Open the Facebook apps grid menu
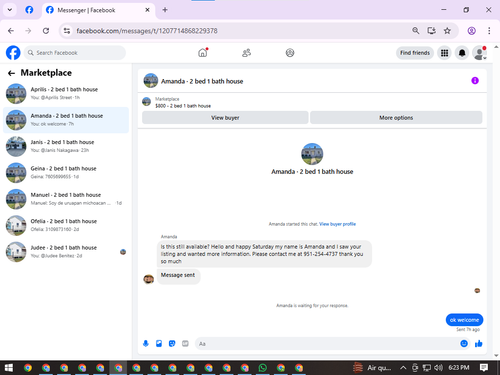The width and height of the screenshot is (500, 375). point(444,53)
